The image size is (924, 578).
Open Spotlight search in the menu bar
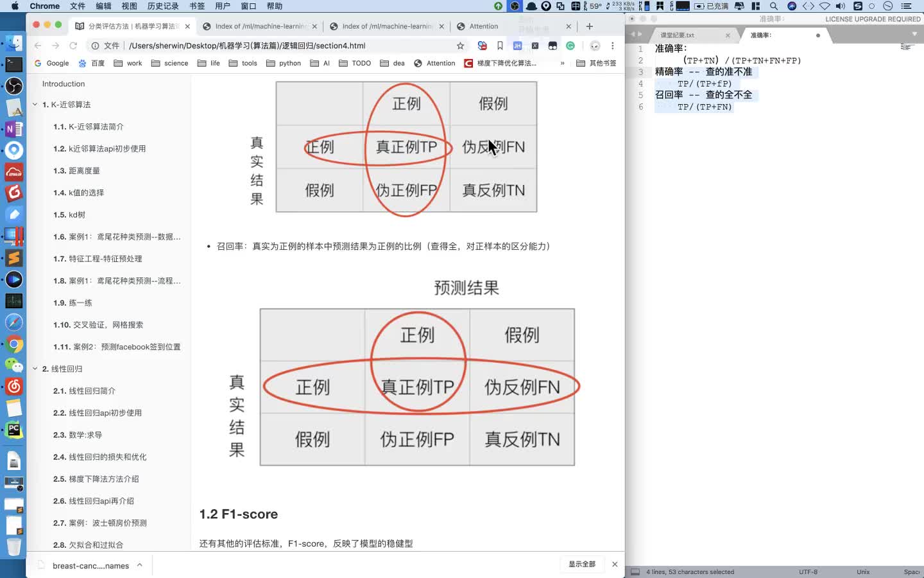pyautogui.click(x=774, y=6)
